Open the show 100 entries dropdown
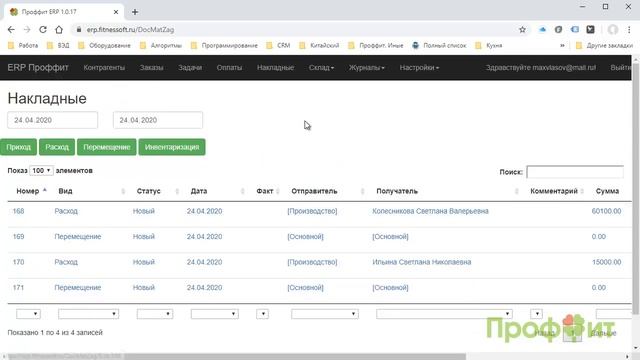The image size is (640, 360). tap(41, 170)
